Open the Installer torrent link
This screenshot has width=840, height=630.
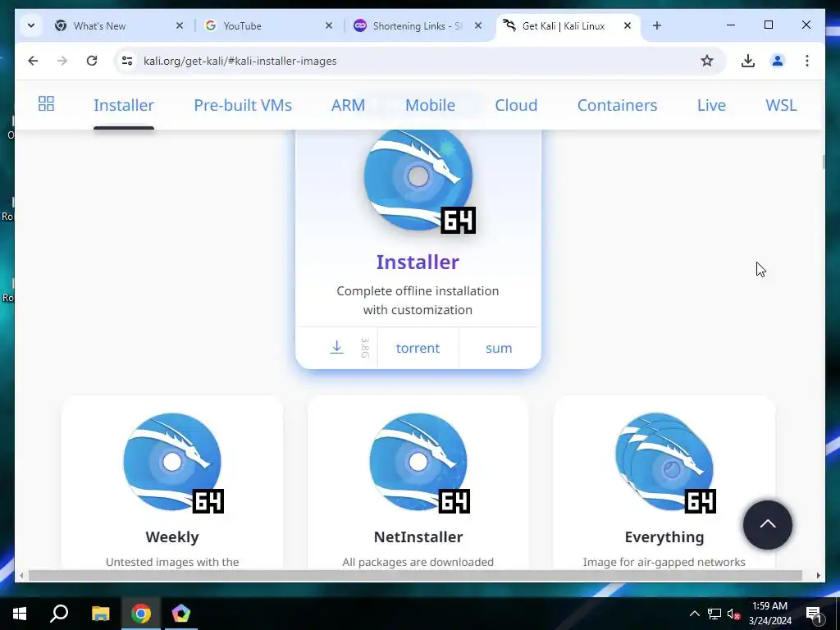tap(418, 348)
